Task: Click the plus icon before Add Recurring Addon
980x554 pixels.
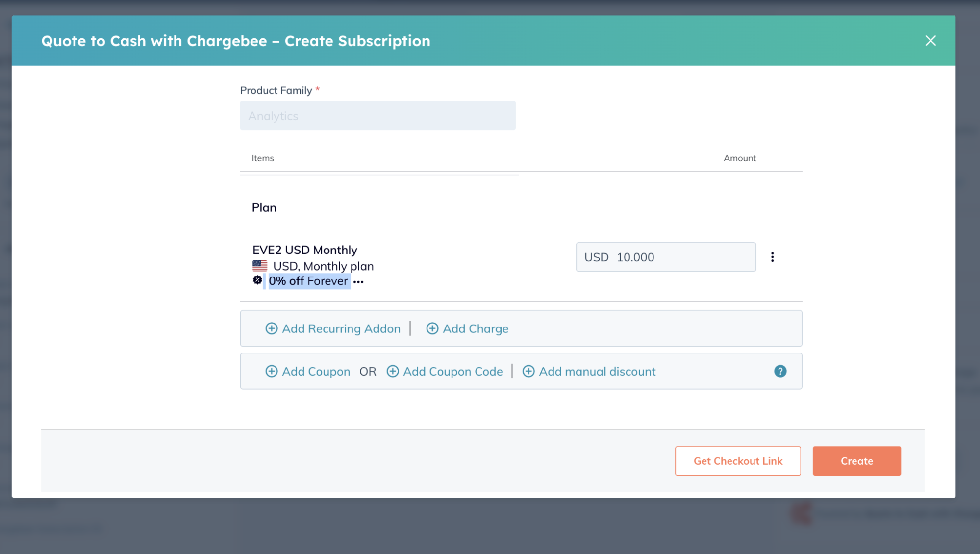Action: coord(272,328)
